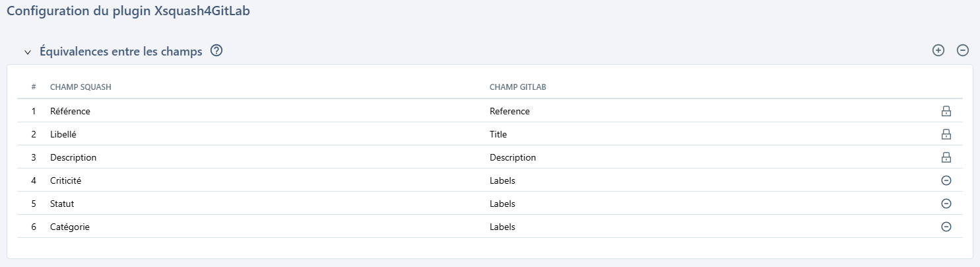Click the lock icon on Référence row

click(x=946, y=111)
